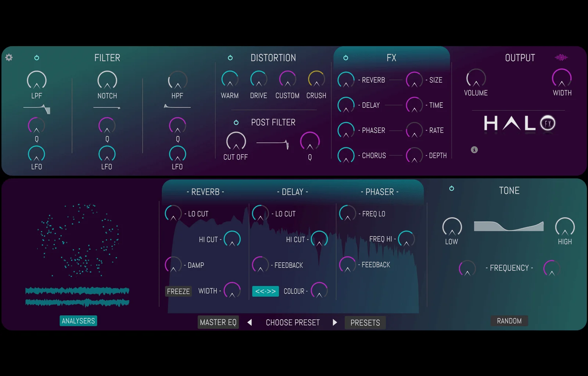Viewport: 588px width, 376px height.
Task: Open the Choose Preset selector
Action: [x=293, y=323]
